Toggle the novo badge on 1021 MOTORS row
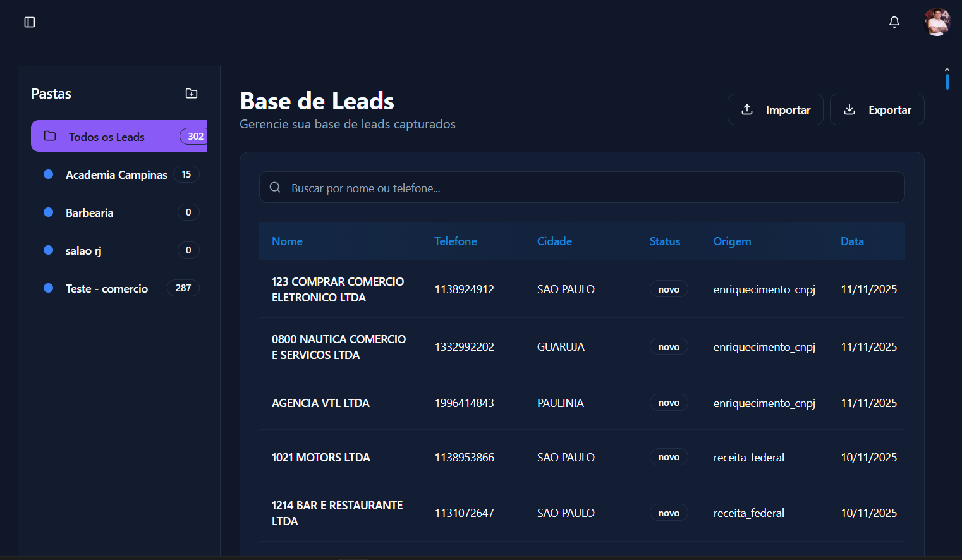This screenshot has width=962, height=560. (669, 456)
